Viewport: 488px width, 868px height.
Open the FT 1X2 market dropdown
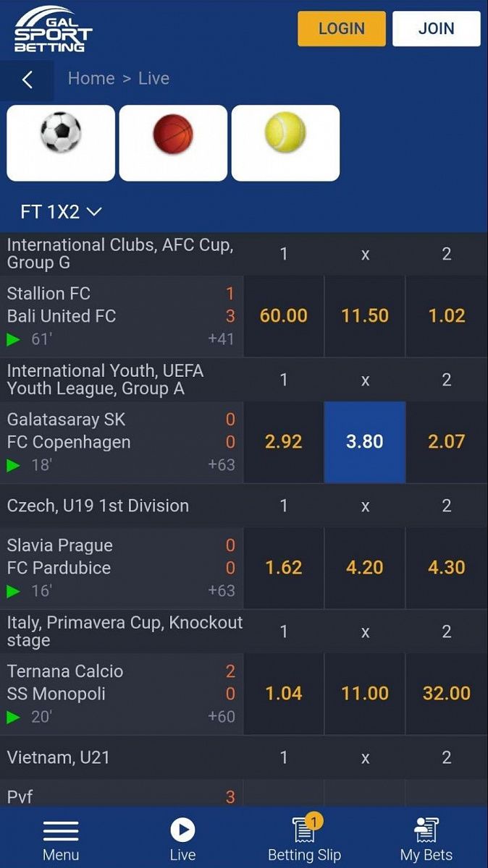[x=61, y=212]
